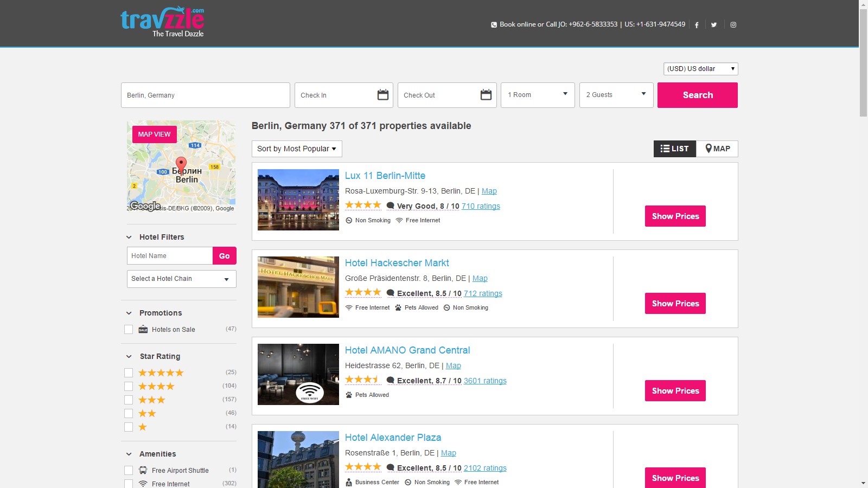Image resolution: width=868 pixels, height=488 pixels.
Task: Open Select a Hotel Chain dropdown
Action: [182, 279]
